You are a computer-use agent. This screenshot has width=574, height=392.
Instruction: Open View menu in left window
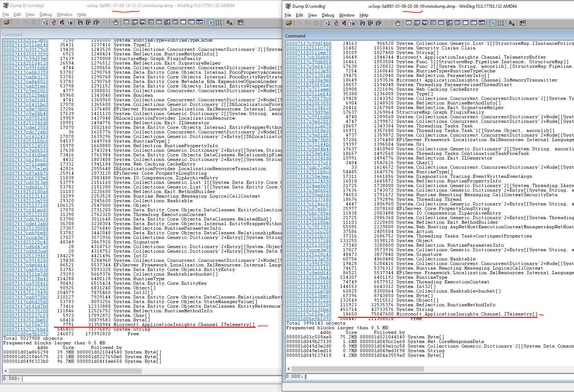tap(30, 14)
